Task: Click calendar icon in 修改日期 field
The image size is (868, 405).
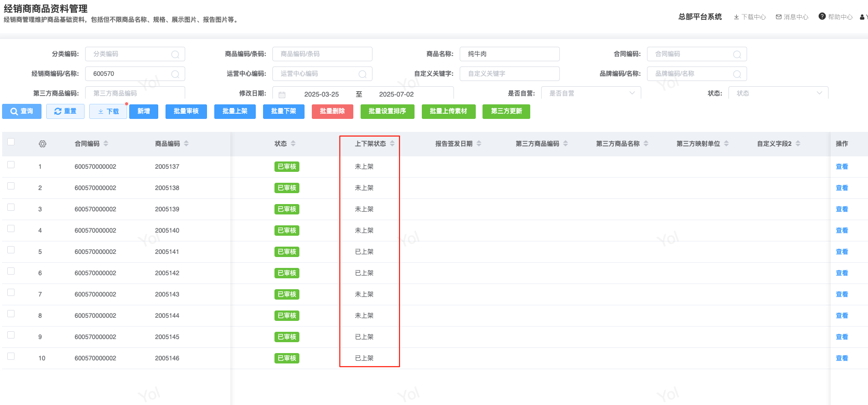Action: [282, 95]
